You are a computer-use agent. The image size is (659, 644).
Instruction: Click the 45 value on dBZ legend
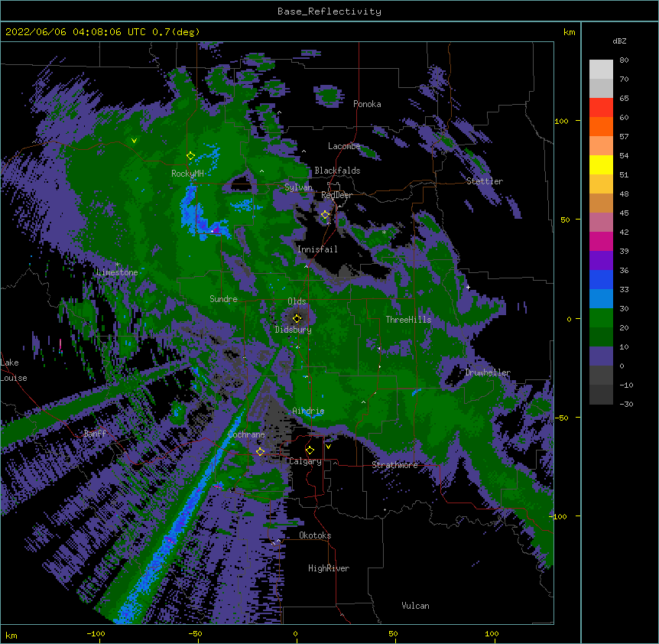624,213
